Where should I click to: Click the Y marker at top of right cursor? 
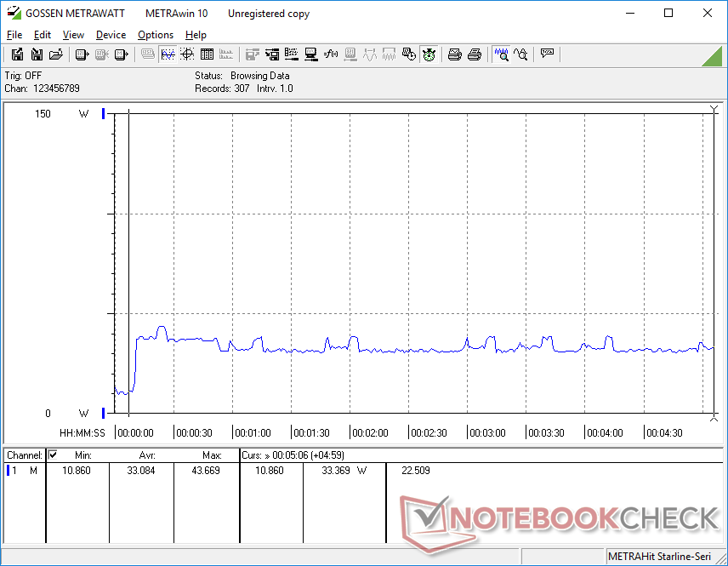point(714,109)
